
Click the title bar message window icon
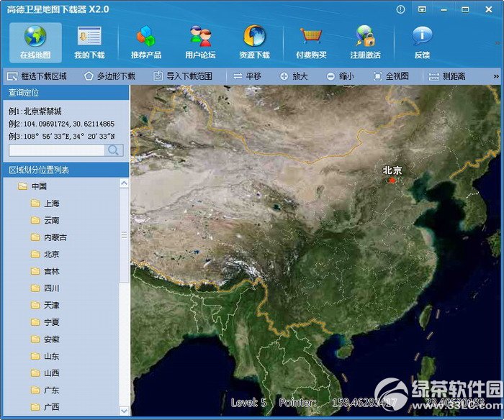click(x=422, y=9)
